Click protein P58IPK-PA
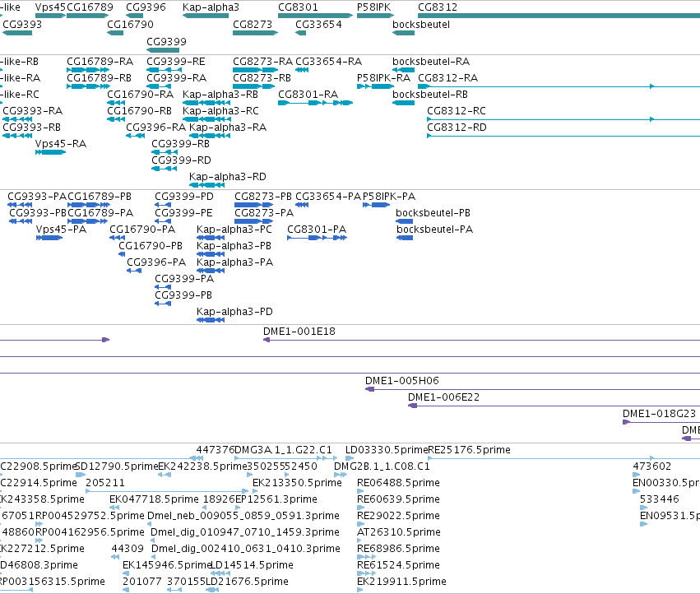The image size is (700, 594). tap(376, 205)
